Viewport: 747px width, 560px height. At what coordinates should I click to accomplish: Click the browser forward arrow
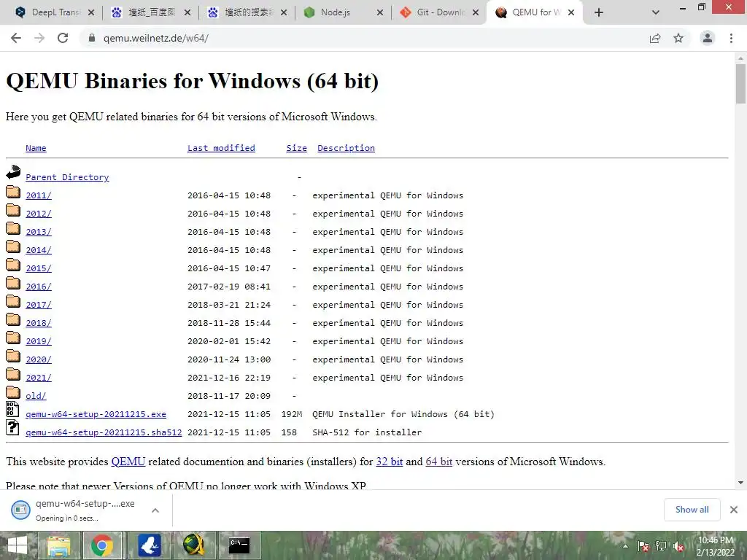click(x=39, y=38)
